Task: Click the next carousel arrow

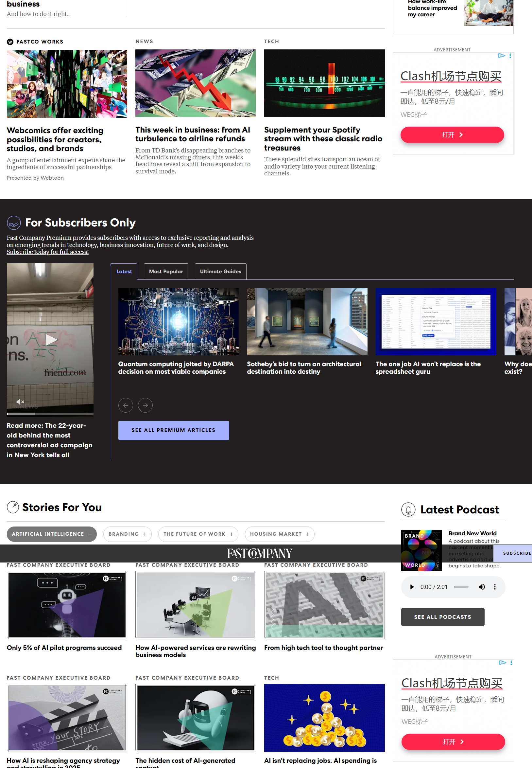Action: (x=145, y=405)
